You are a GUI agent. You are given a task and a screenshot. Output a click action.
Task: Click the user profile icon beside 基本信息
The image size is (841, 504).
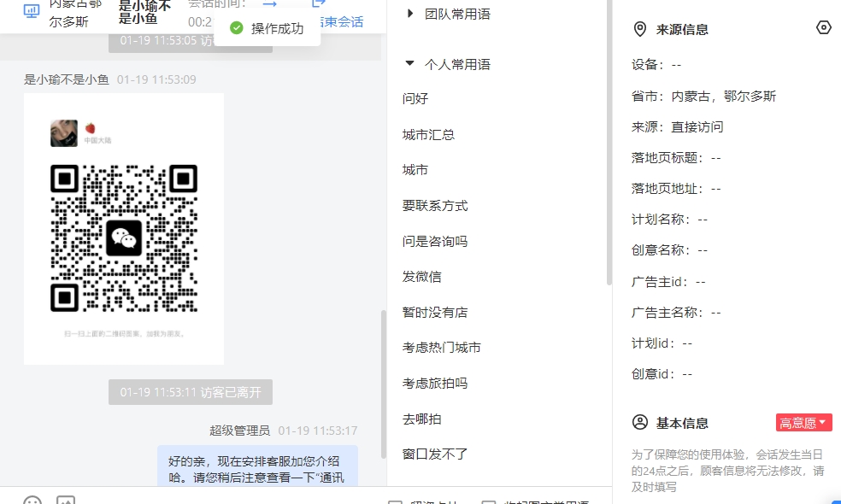[640, 423]
